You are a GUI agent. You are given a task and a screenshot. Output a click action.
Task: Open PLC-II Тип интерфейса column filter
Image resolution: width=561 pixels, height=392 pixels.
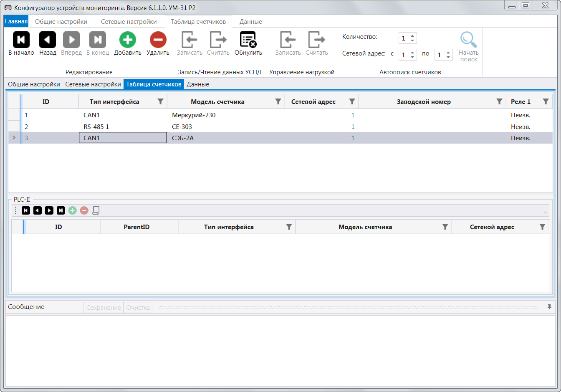pyautogui.click(x=289, y=227)
